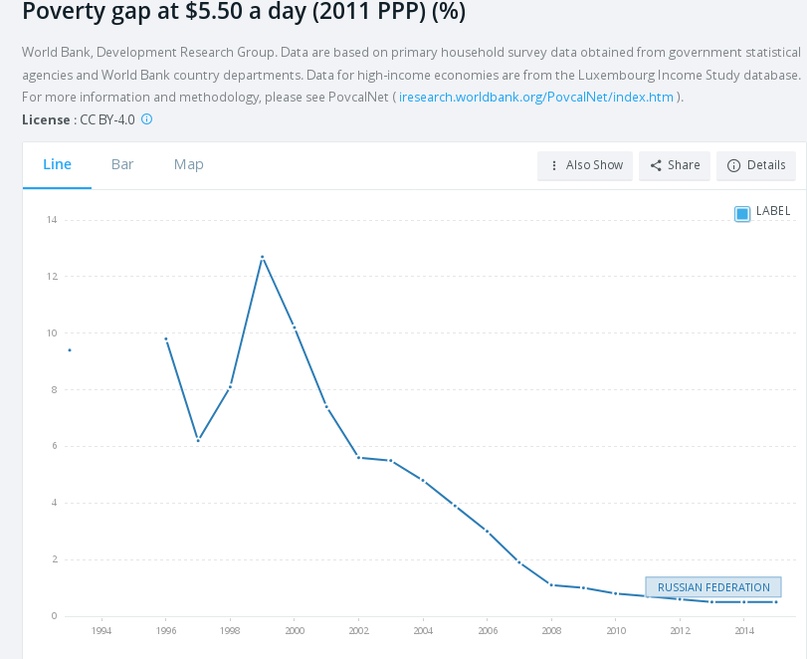This screenshot has width=807, height=659.
Task: Open the Map tab
Action: pyautogui.click(x=188, y=164)
